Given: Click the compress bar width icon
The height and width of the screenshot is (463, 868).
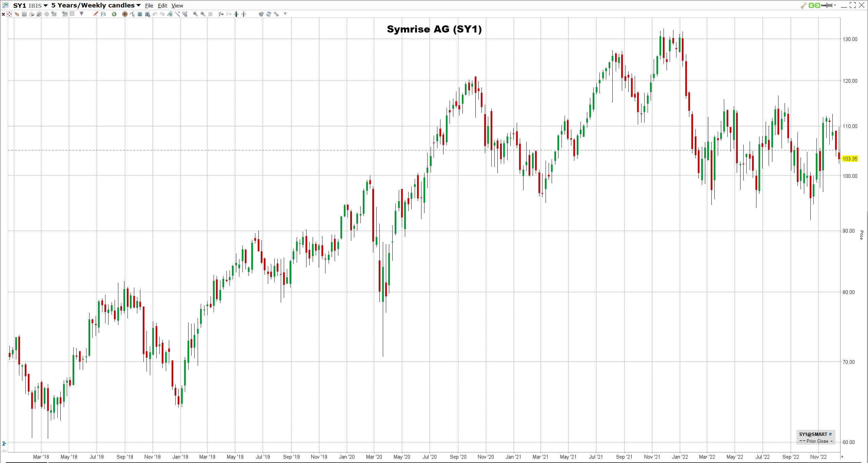Looking at the screenshot, I should (244, 14).
